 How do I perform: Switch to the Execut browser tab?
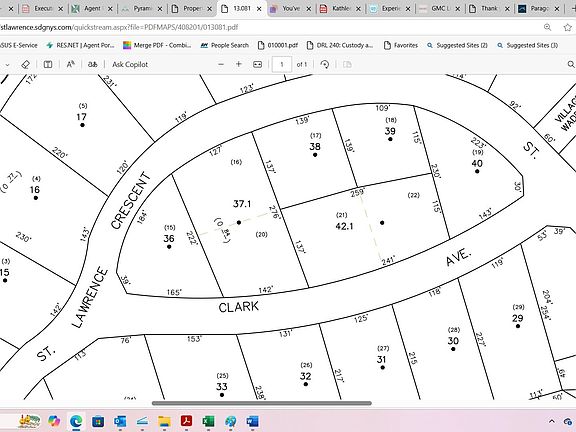point(42,8)
